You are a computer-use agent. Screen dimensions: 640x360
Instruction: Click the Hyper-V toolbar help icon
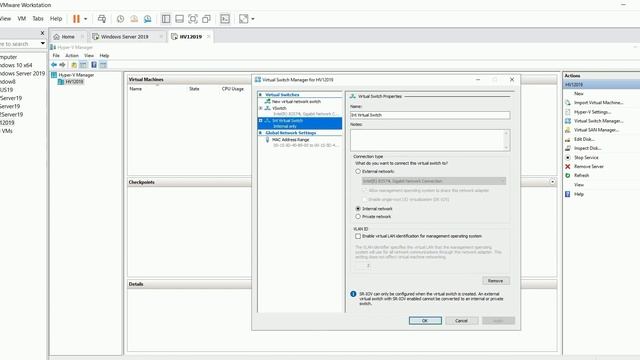[93, 64]
